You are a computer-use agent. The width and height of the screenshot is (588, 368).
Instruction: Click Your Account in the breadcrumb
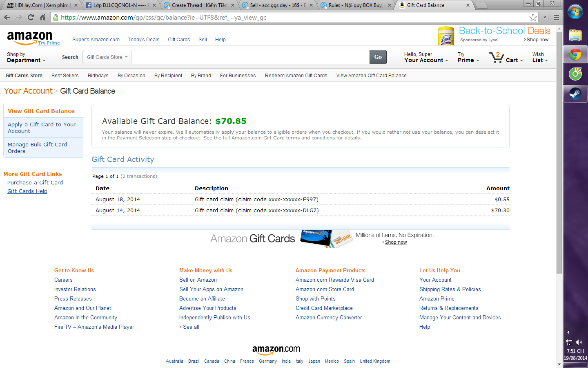(x=28, y=91)
